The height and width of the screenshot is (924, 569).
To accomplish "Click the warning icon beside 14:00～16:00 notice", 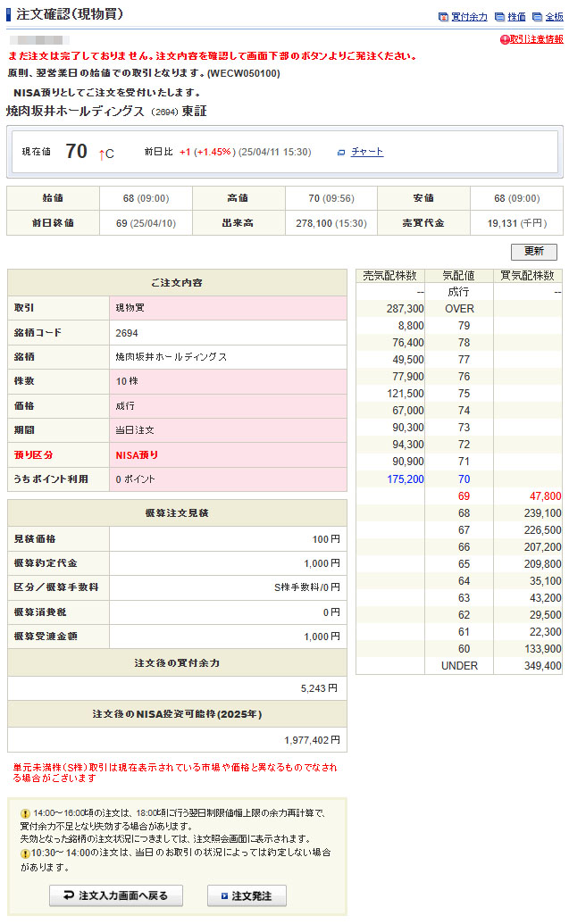I will pos(25,814).
